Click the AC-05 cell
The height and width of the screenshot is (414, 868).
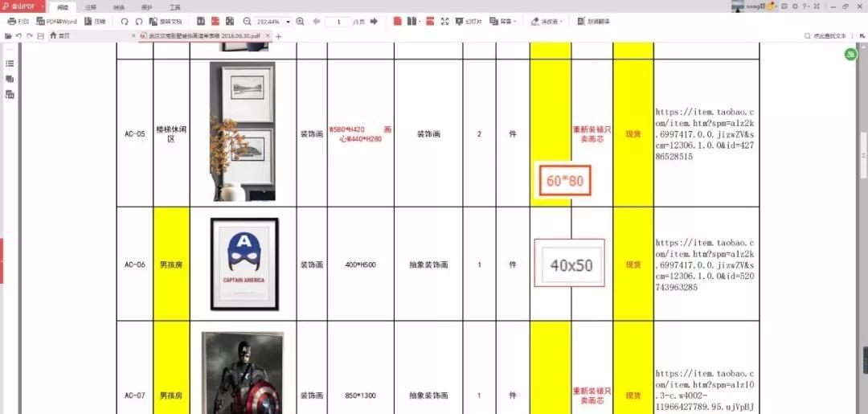tap(134, 134)
